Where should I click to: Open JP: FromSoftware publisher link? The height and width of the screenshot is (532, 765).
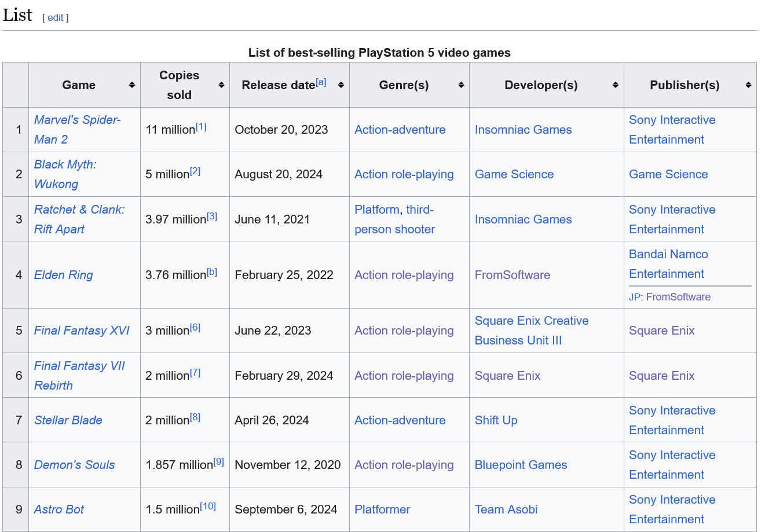coord(678,297)
